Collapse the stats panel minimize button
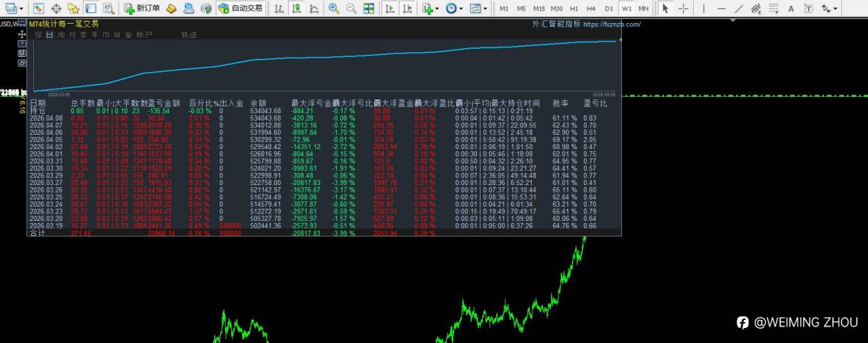This screenshot has width=868, height=343. pos(22,24)
